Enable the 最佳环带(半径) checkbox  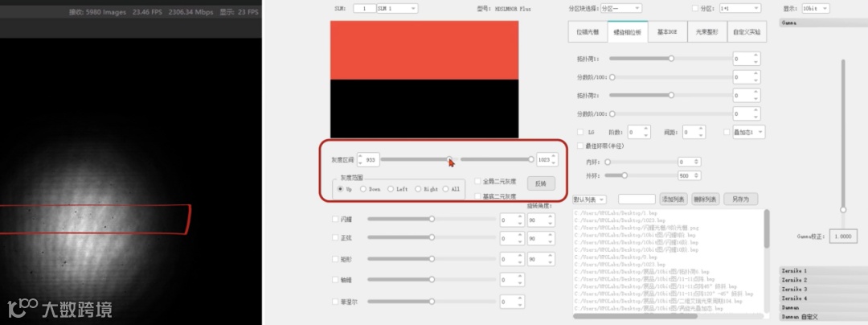pyautogui.click(x=580, y=146)
